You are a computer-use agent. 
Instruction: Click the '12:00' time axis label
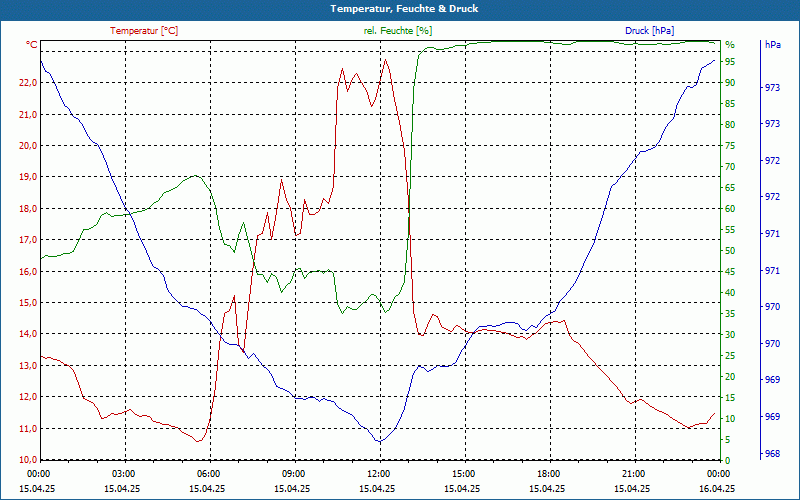[x=377, y=473]
